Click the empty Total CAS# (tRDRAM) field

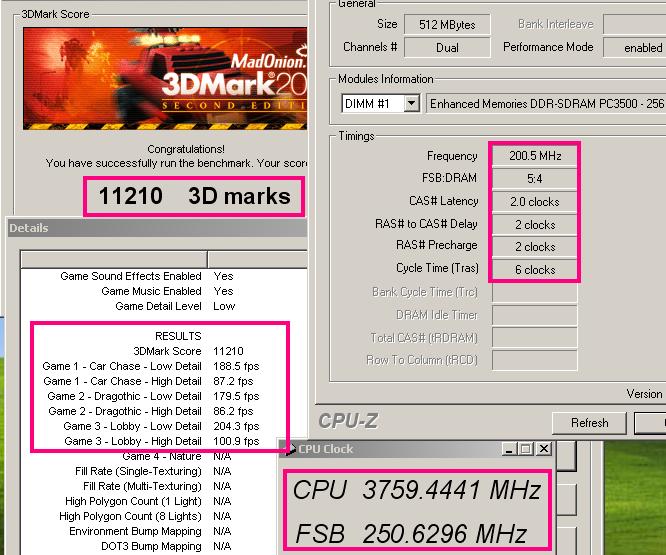click(x=535, y=338)
